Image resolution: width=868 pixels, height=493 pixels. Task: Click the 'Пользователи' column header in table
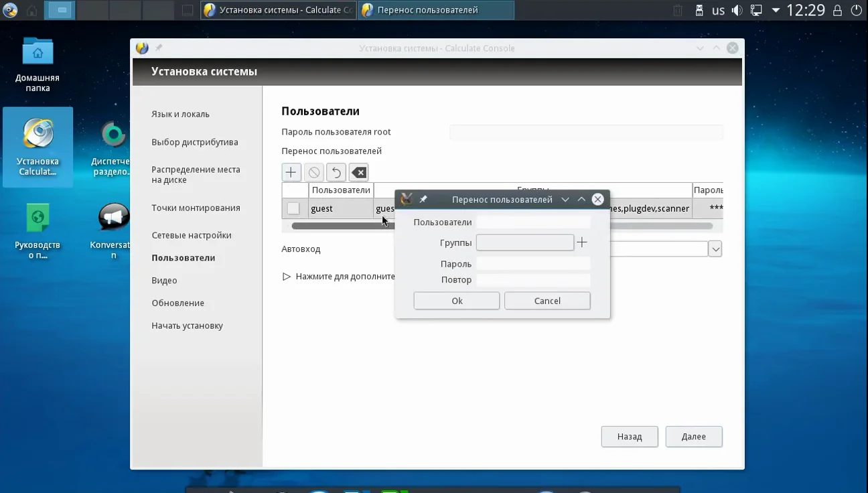pyautogui.click(x=341, y=190)
